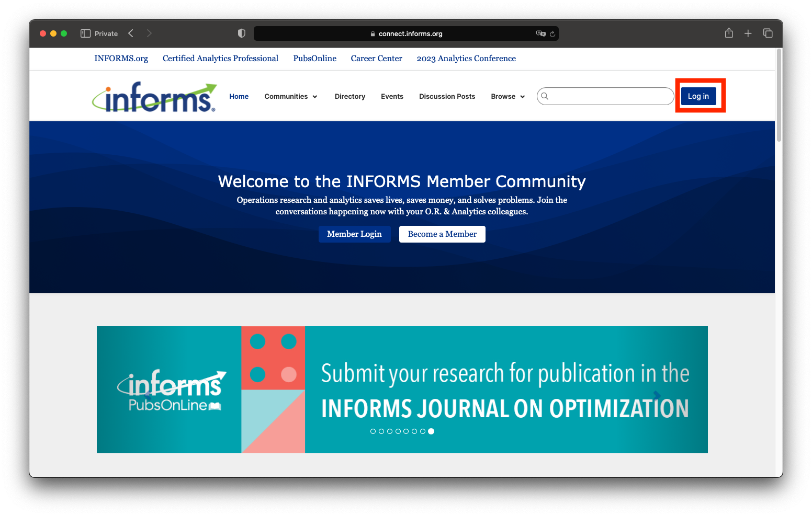Click the Member Login button

(354, 234)
